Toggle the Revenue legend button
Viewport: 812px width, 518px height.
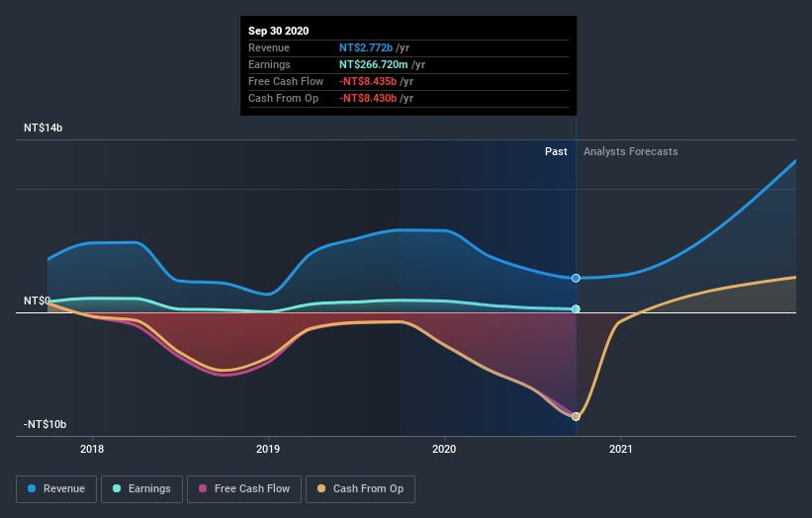click(56, 489)
